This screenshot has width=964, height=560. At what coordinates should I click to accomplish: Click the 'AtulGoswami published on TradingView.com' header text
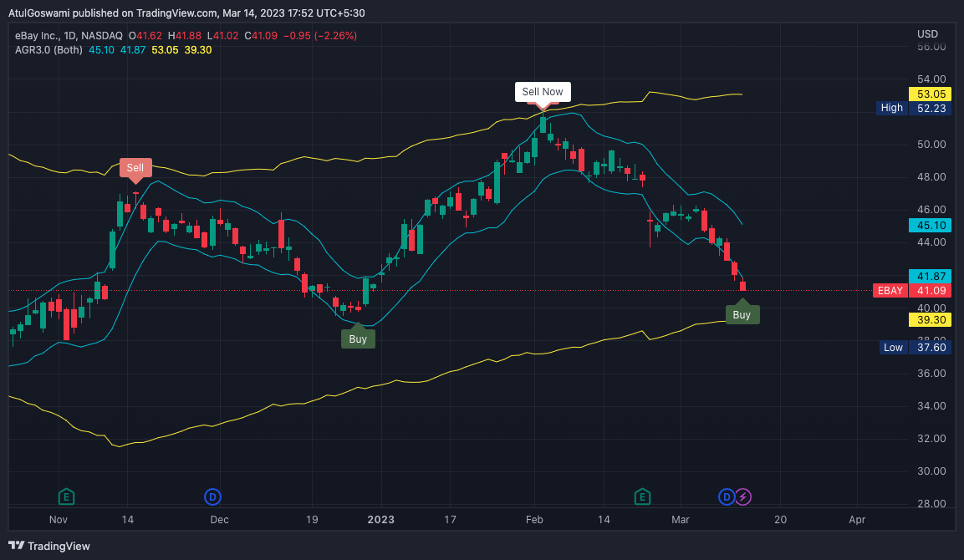coord(113,13)
